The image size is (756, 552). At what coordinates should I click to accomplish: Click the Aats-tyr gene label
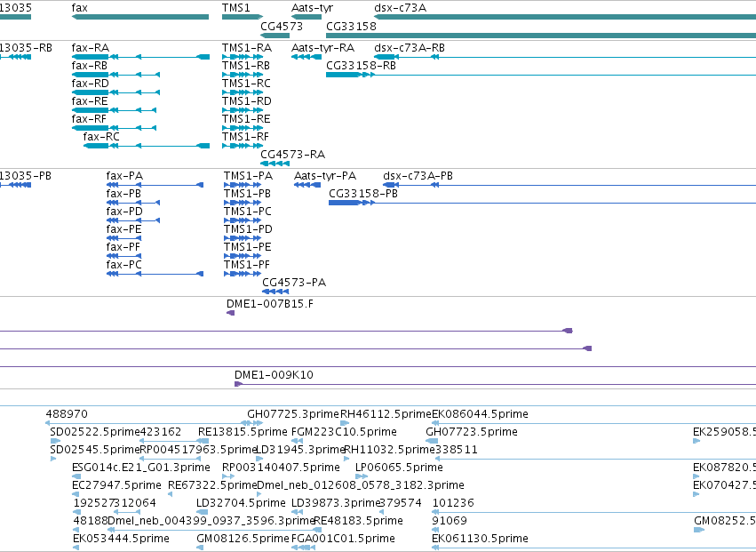pos(312,8)
